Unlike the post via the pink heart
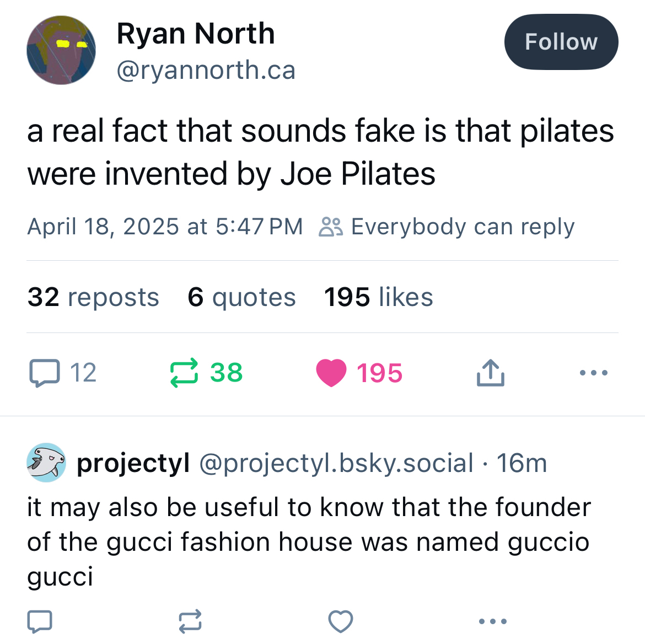The width and height of the screenshot is (645, 644). [331, 373]
